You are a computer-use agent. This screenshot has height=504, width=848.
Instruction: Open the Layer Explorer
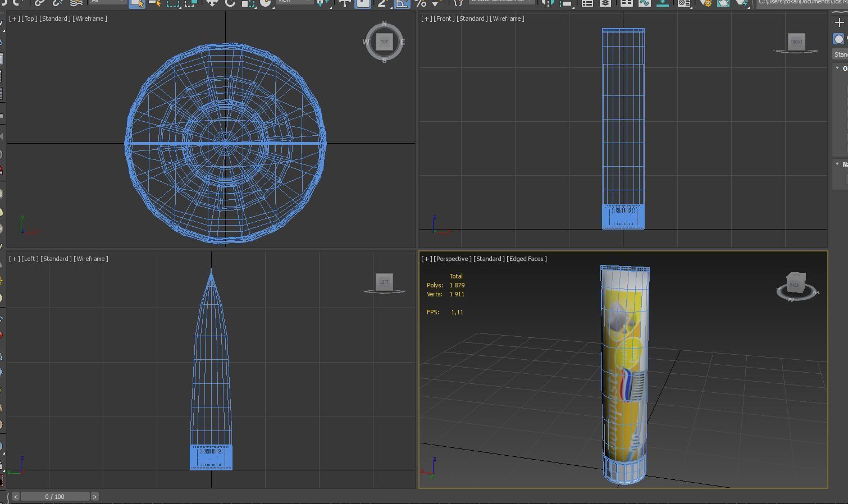tap(605, 3)
